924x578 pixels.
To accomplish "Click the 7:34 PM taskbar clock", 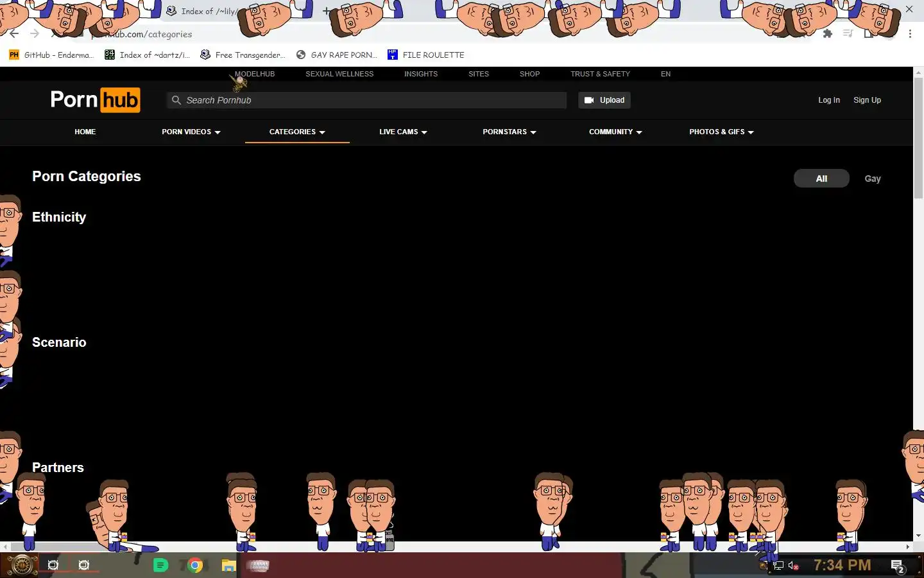I will pos(842,565).
